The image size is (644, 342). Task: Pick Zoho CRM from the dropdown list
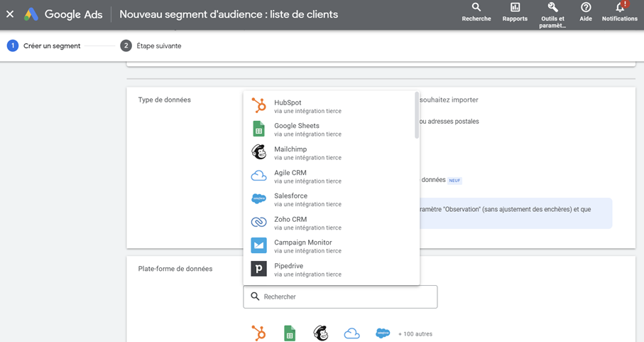tap(332, 223)
